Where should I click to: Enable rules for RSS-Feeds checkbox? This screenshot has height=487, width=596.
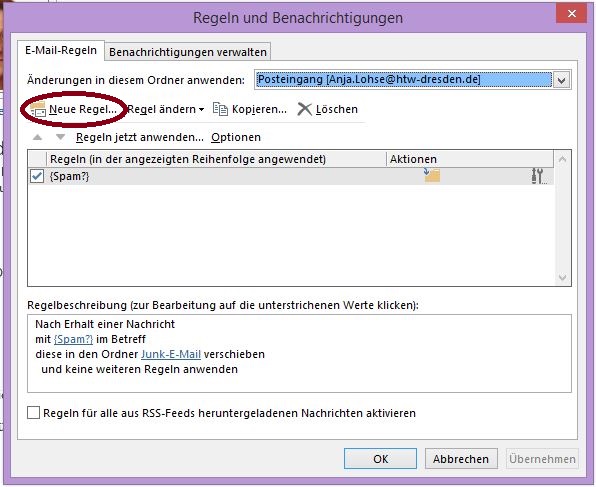(33, 412)
